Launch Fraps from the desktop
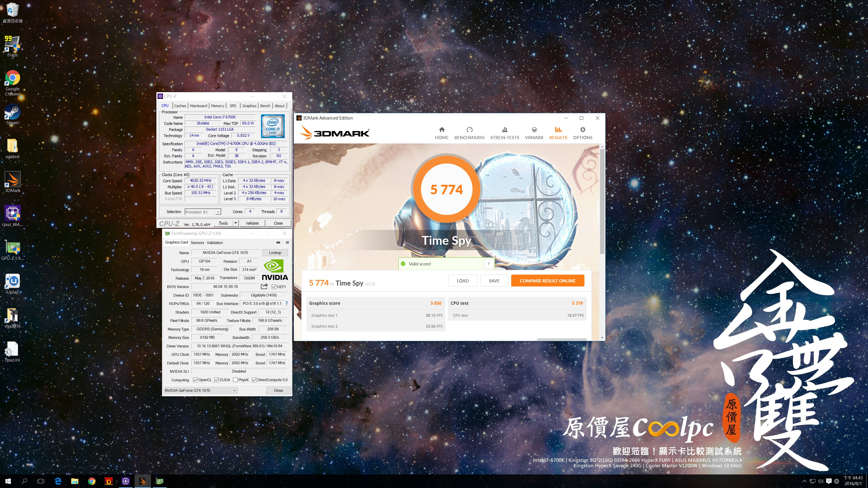This screenshot has width=868, height=488. (x=12, y=46)
